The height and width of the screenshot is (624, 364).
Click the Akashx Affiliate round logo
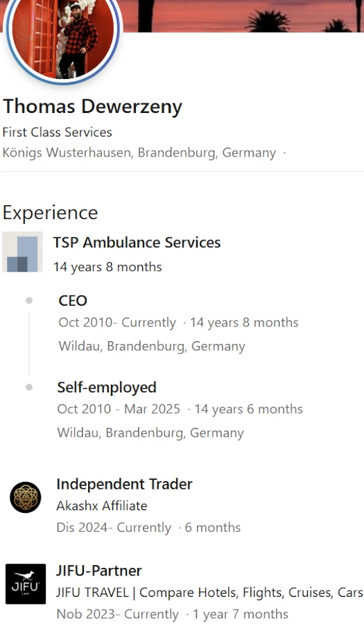[x=26, y=497]
